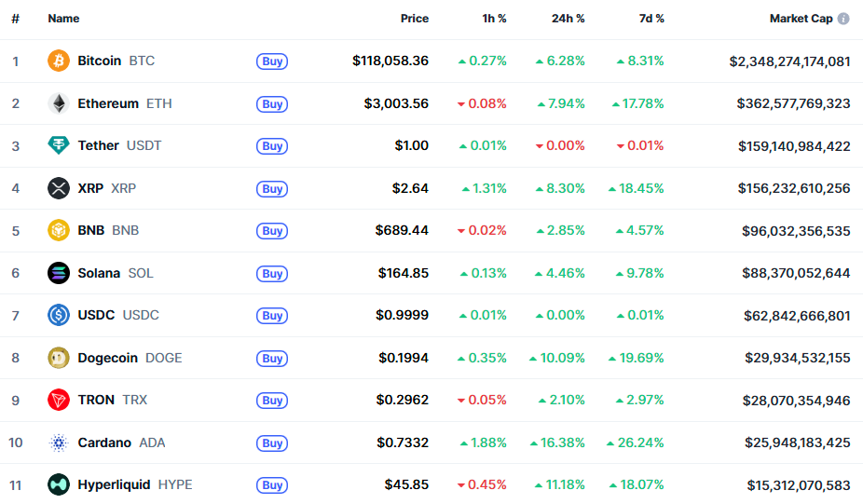Screen dimensions: 863x504
Task: Click Buy next to Ethereum
Action: tap(272, 104)
